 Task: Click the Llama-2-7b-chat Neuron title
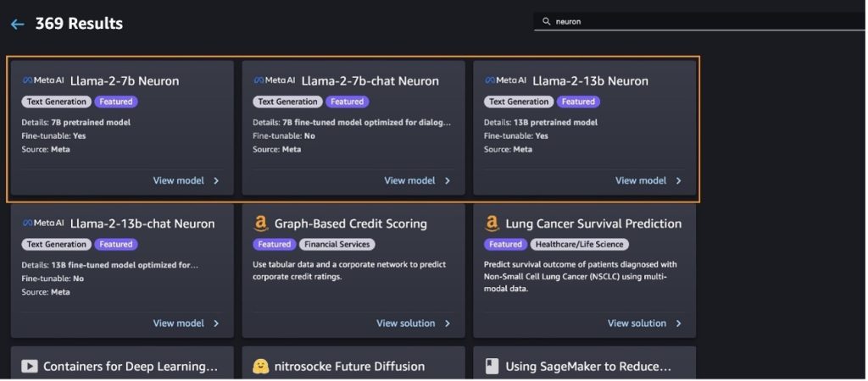pos(370,80)
